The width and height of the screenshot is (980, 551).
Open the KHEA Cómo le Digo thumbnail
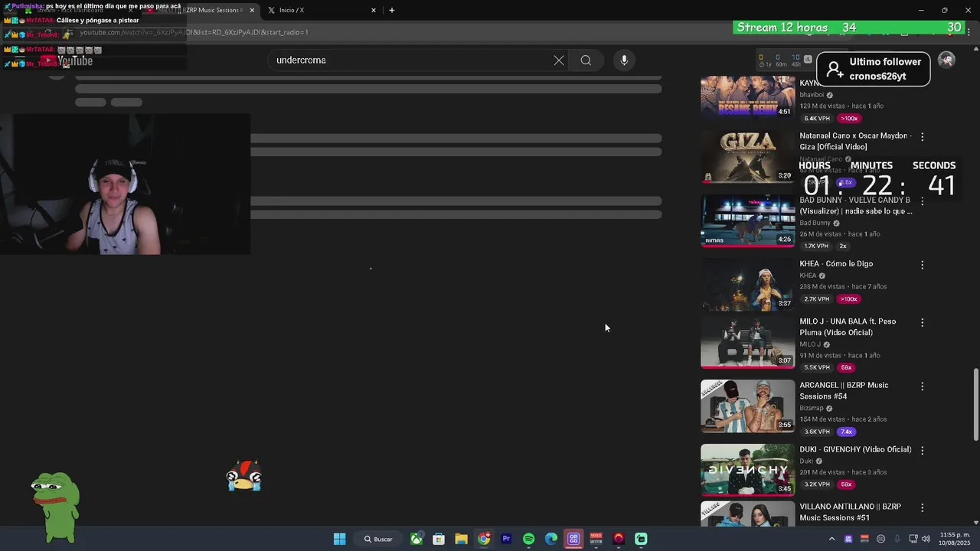click(748, 285)
